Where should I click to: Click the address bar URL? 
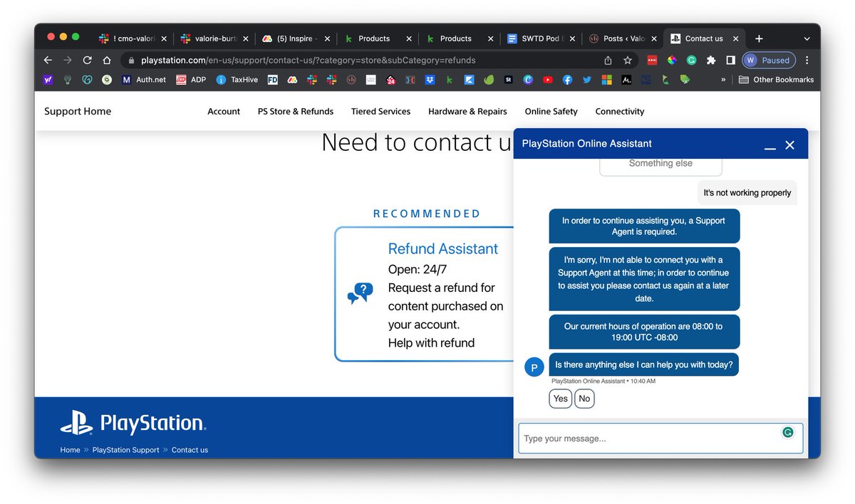[308, 61]
